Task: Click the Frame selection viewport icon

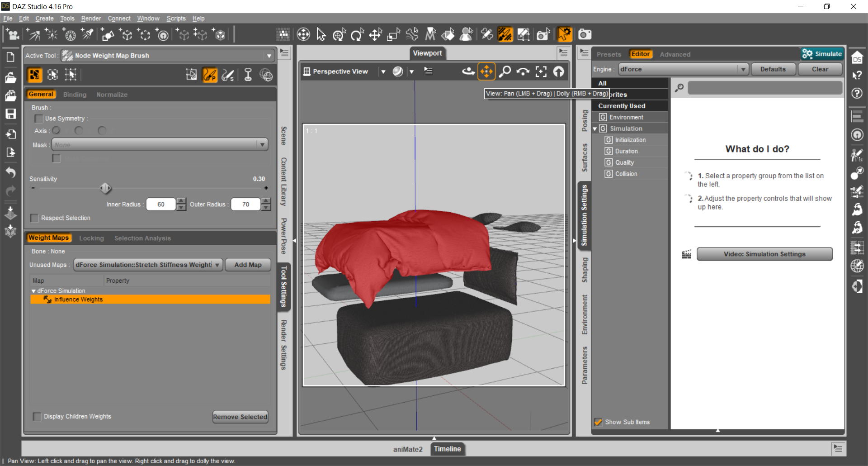Action: click(x=541, y=71)
